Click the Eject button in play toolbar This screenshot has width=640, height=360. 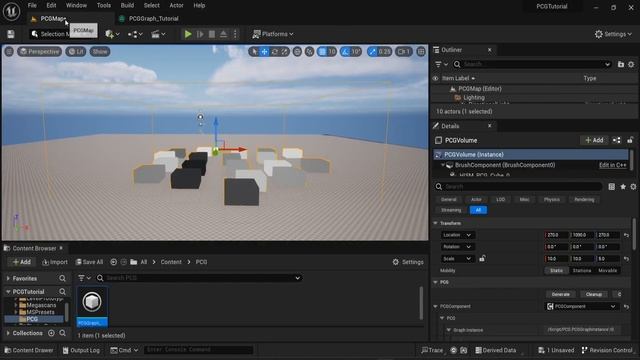click(224, 34)
